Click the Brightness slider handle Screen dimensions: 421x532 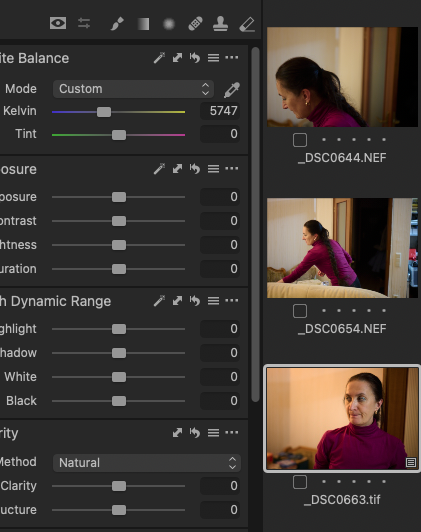pos(119,245)
